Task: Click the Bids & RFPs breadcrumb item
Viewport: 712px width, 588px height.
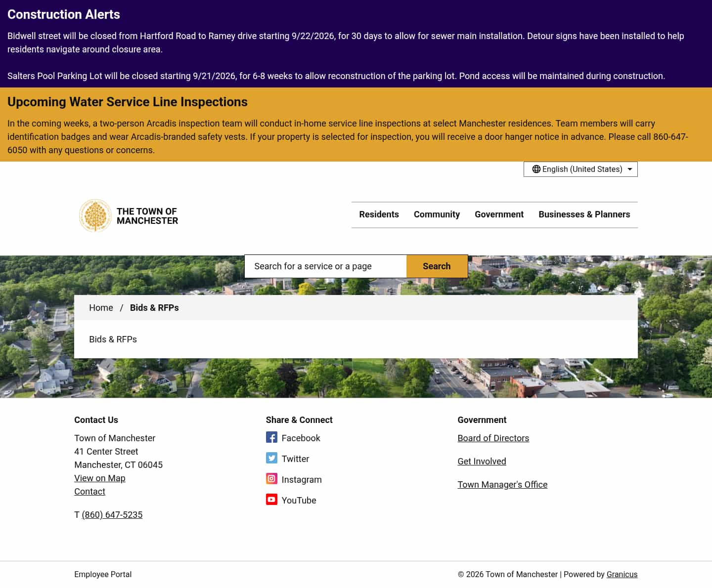Action: pyautogui.click(x=154, y=307)
